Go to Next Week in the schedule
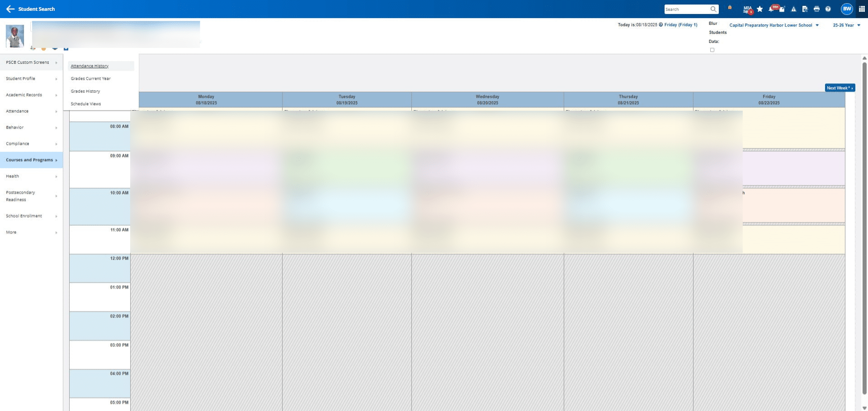The image size is (868, 411). click(x=840, y=88)
